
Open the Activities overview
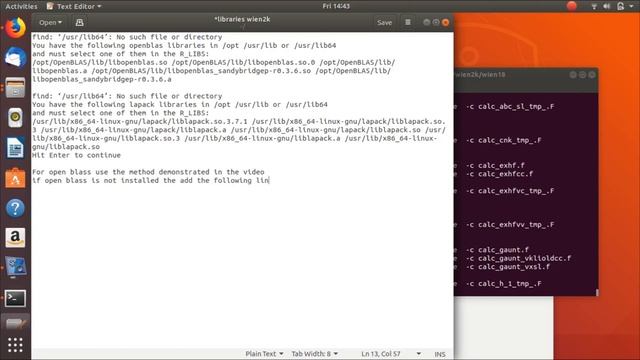(21, 6)
